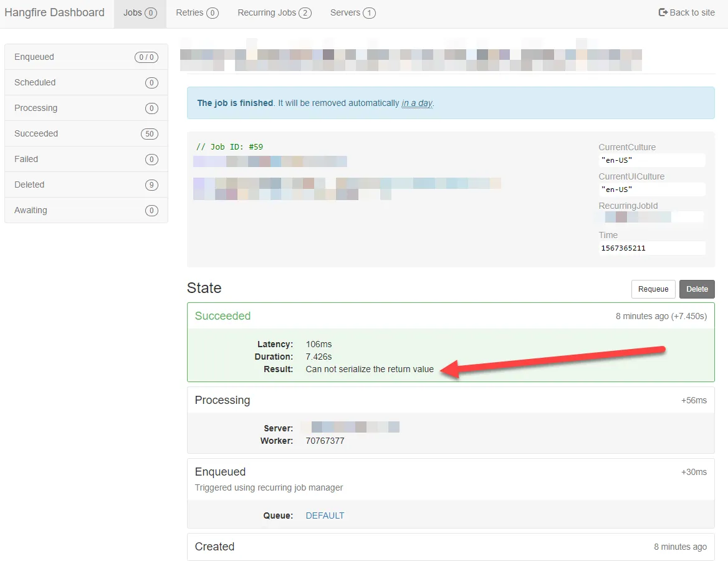Click the RecurringJobId label
The width and height of the screenshot is (728, 561).
pos(628,206)
